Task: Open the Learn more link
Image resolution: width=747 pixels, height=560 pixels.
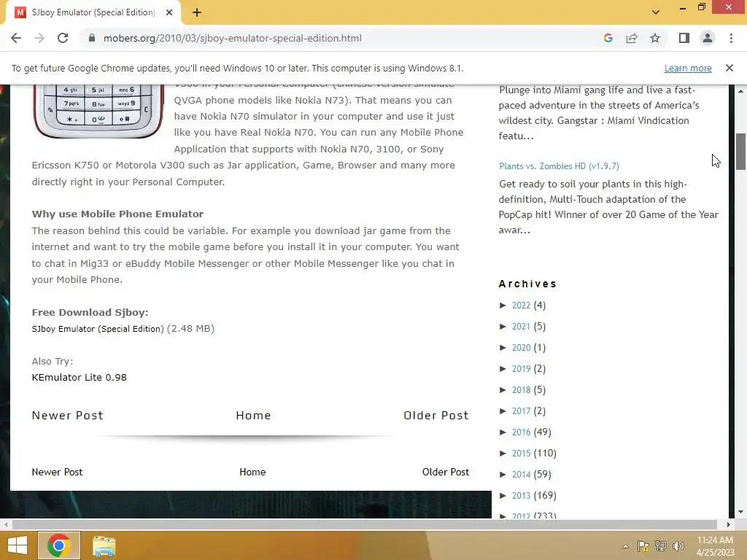Action: (x=688, y=68)
